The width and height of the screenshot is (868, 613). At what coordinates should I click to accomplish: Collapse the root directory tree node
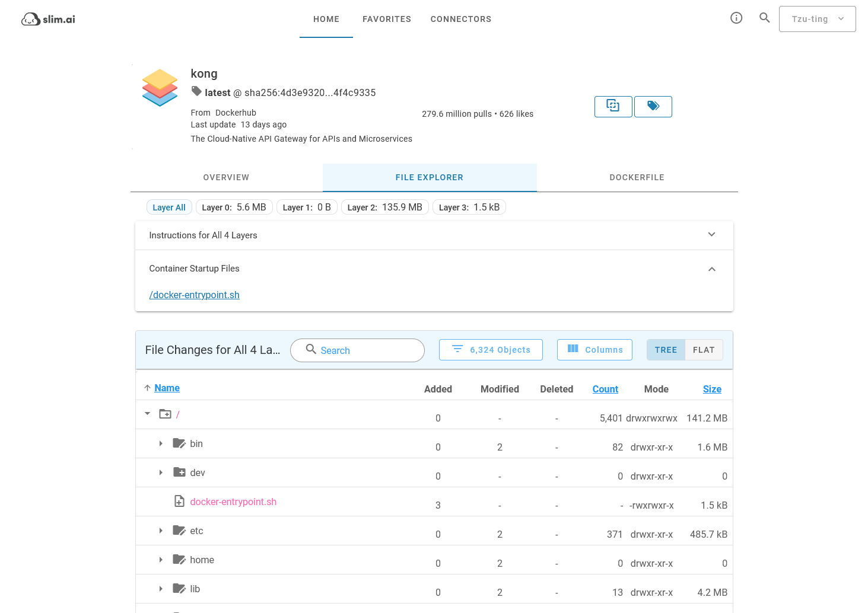pos(148,414)
